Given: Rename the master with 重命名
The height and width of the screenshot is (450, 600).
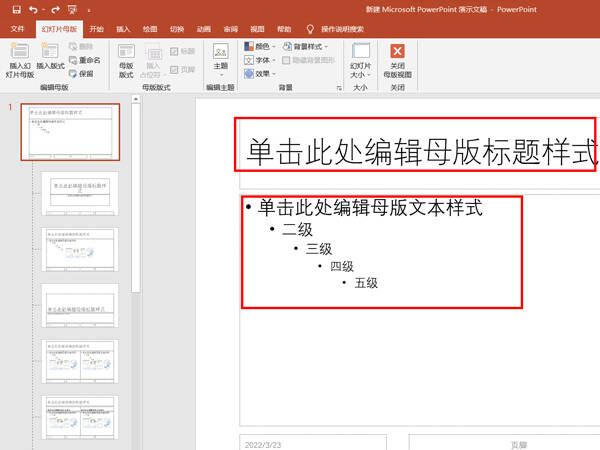Looking at the screenshot, I should pos(85,60).
